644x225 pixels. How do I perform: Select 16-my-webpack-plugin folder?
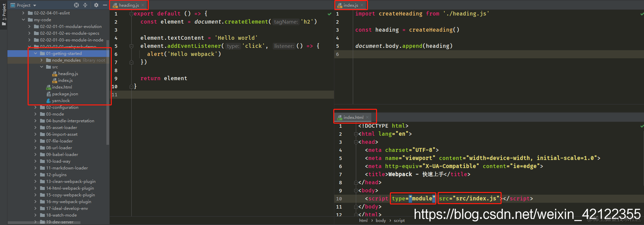[x=69, y=201]
